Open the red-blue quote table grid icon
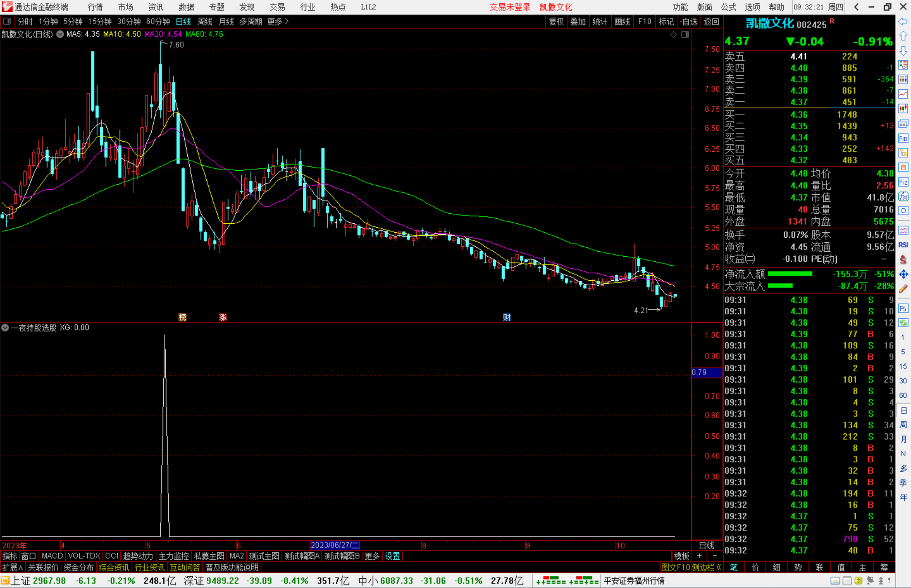911x588 pixels. coord(903,80)
